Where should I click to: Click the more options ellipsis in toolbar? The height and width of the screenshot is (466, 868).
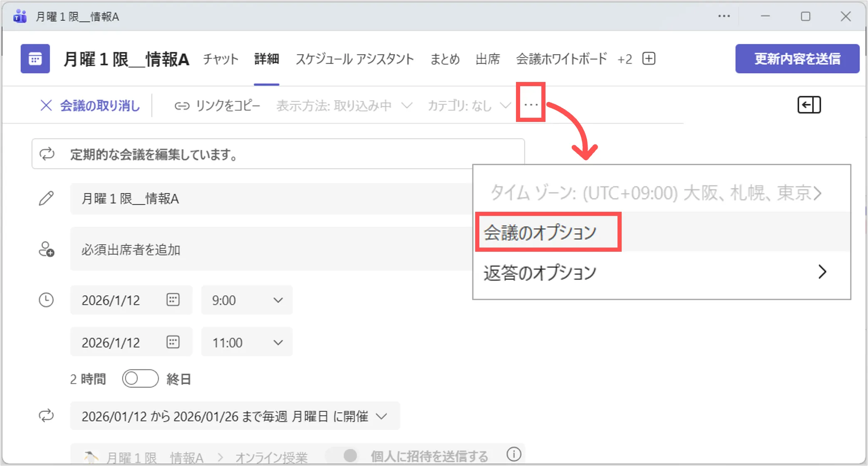(531, 105)
